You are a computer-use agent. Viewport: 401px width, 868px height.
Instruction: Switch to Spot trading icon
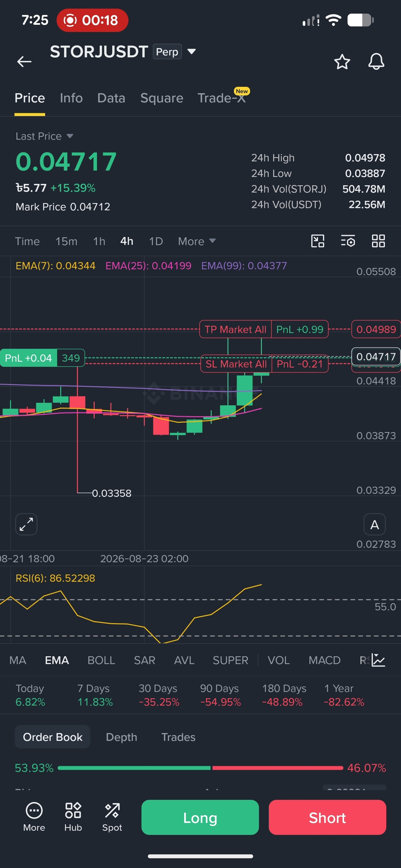[112, 817]
